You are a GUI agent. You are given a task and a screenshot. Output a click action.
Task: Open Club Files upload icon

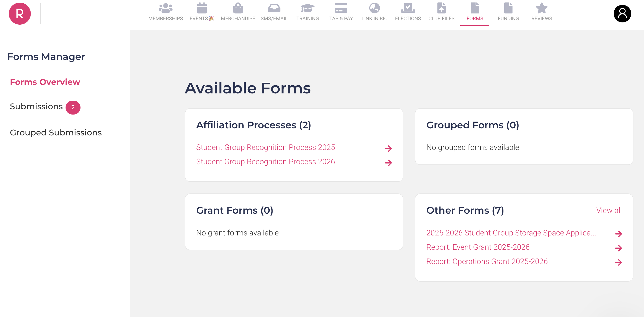[x=441, y=8]
